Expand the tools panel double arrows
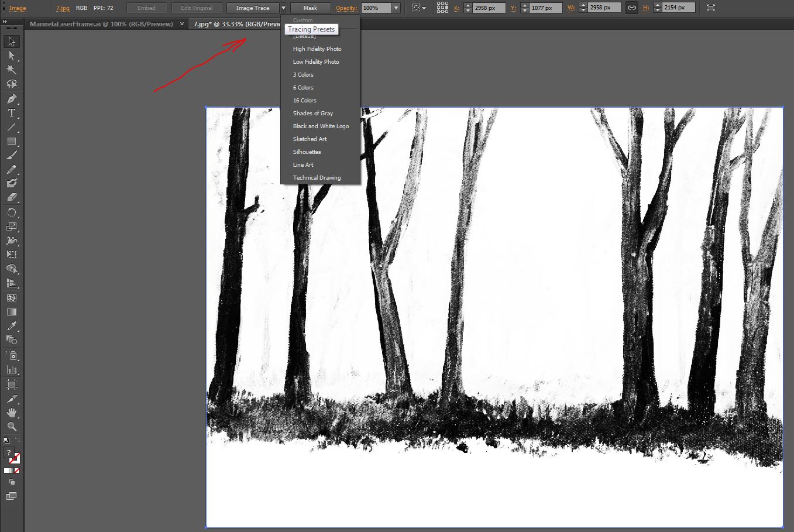 [5, 22]
